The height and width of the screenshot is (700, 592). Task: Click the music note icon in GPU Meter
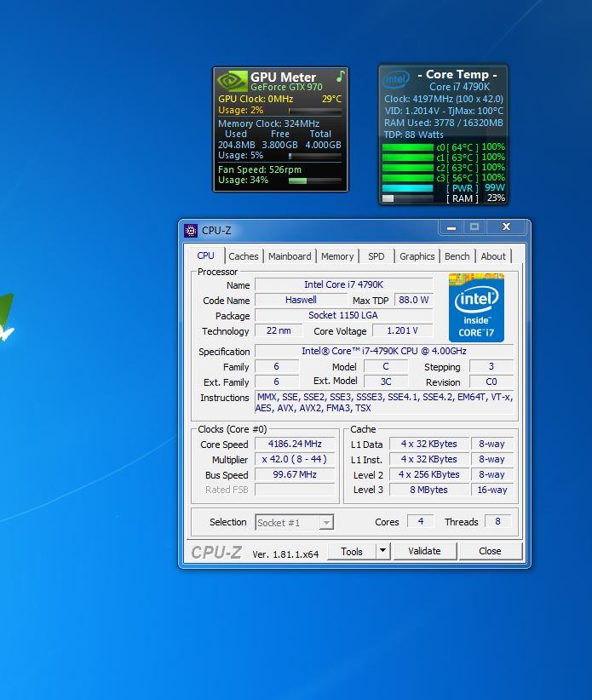pyautogui.click(x=340, y=76)
